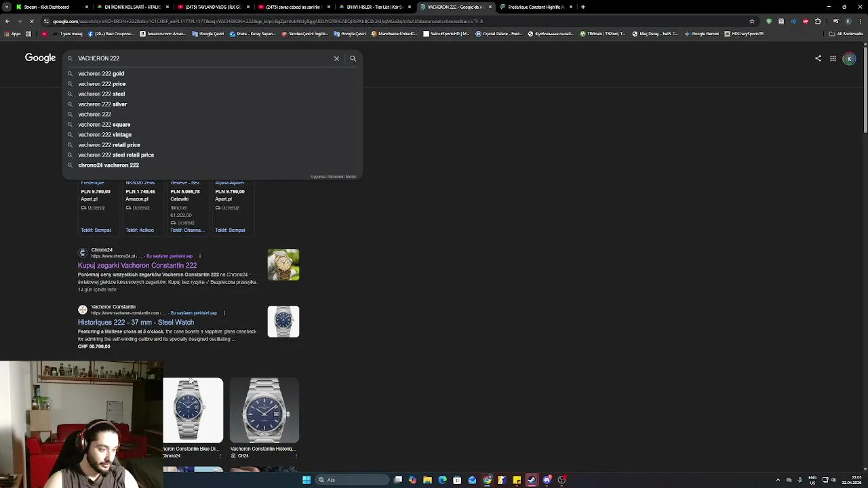Screen dimensions: 868x488
Task: Click the Windows taskbar search box 'Ara'
Action: point(352,480)
